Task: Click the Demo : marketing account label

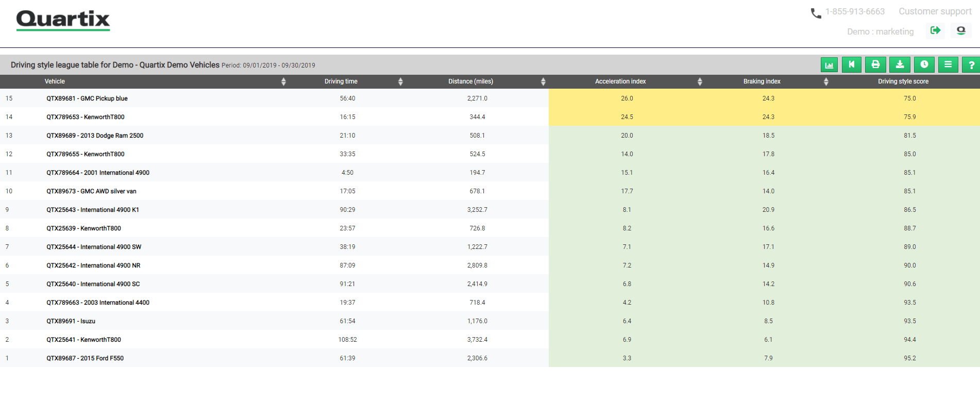Action: click(881, 31)
